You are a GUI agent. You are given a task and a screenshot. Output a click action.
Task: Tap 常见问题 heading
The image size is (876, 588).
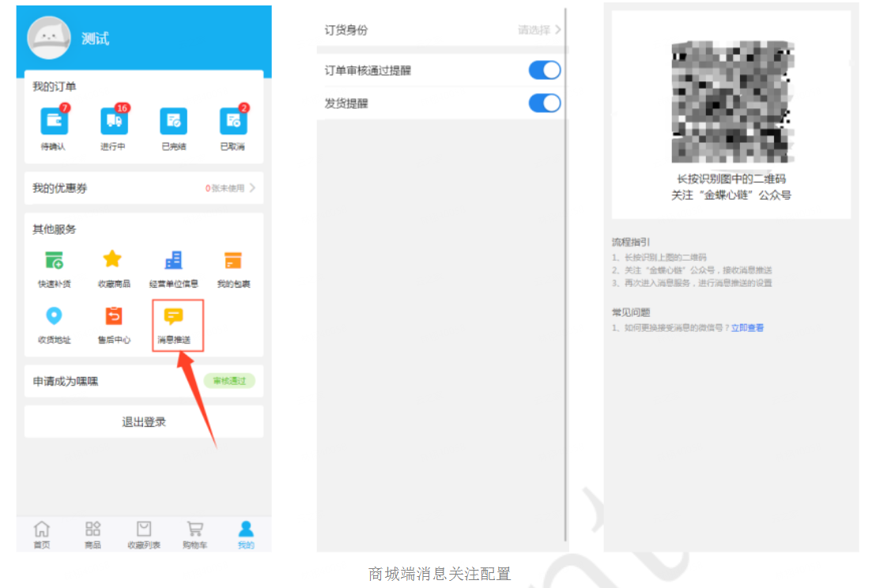[631, 312]
